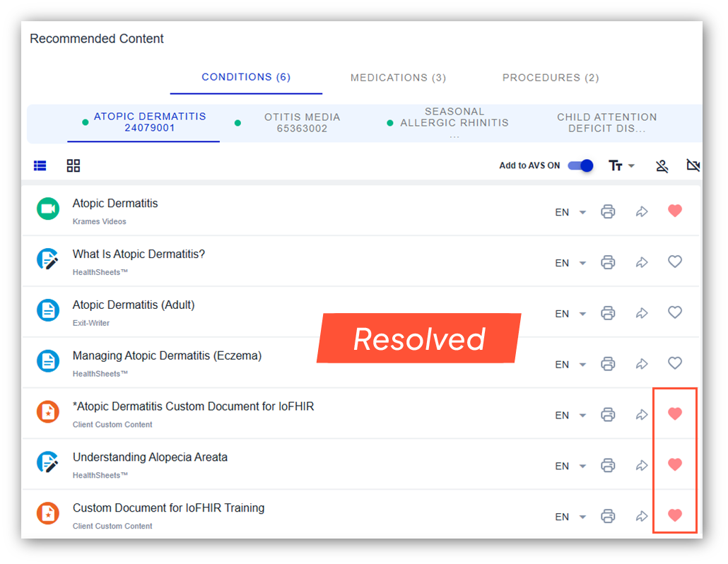The width and height of the screenshot is (728, 564).
Task: Open Managing Atopic Dermatitis (Eczema) title
Action: [x=167, y=356]
